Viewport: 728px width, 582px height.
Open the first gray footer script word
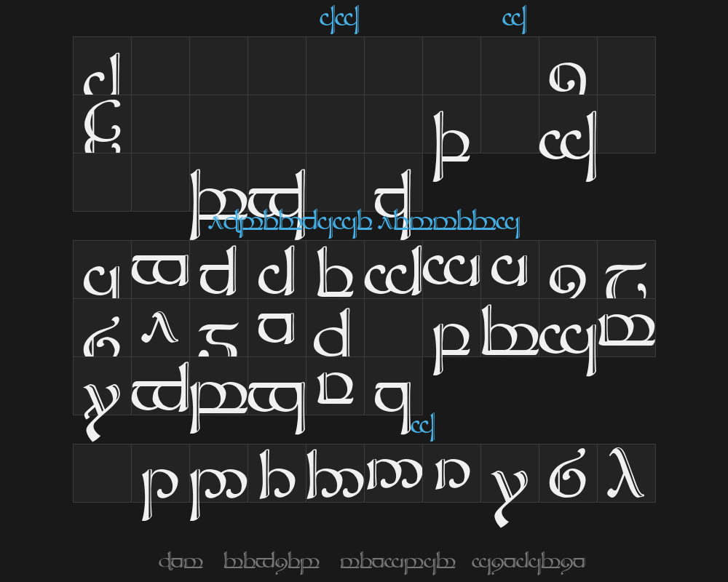181,562
